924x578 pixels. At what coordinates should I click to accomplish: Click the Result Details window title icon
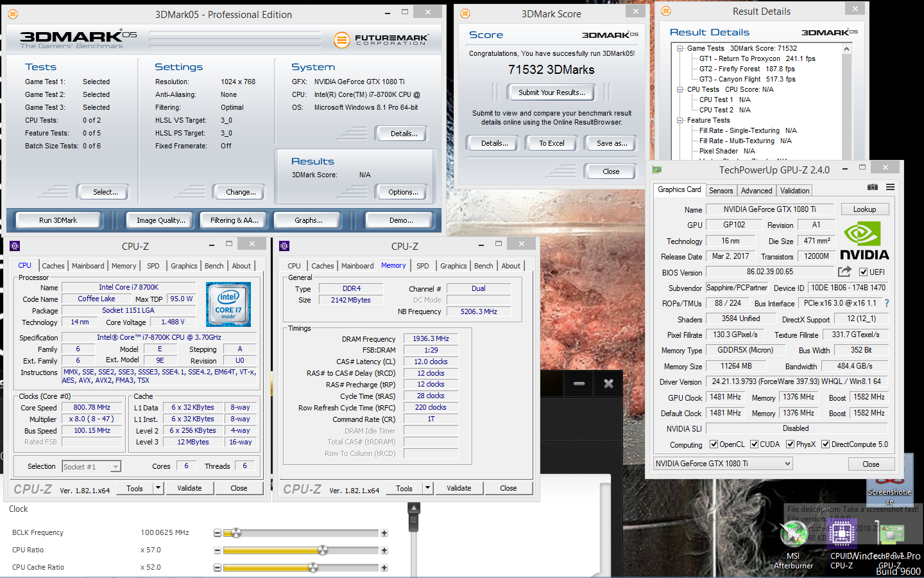point(666,11)
